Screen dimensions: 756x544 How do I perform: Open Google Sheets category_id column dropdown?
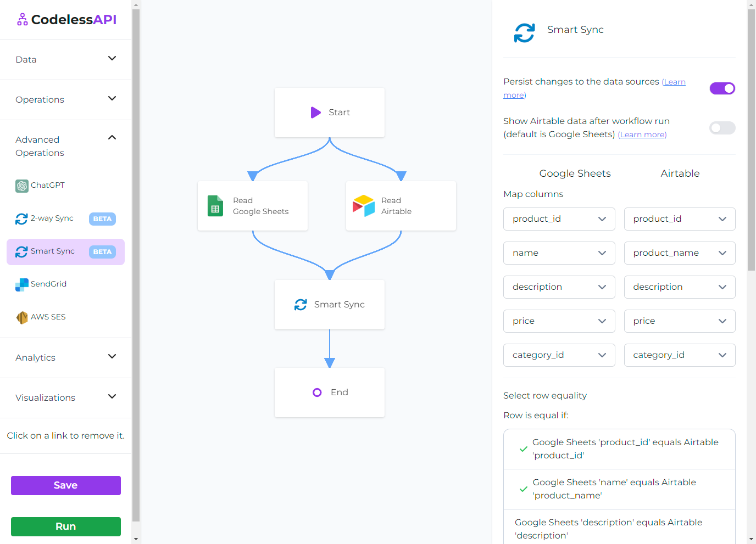(559, 355)
